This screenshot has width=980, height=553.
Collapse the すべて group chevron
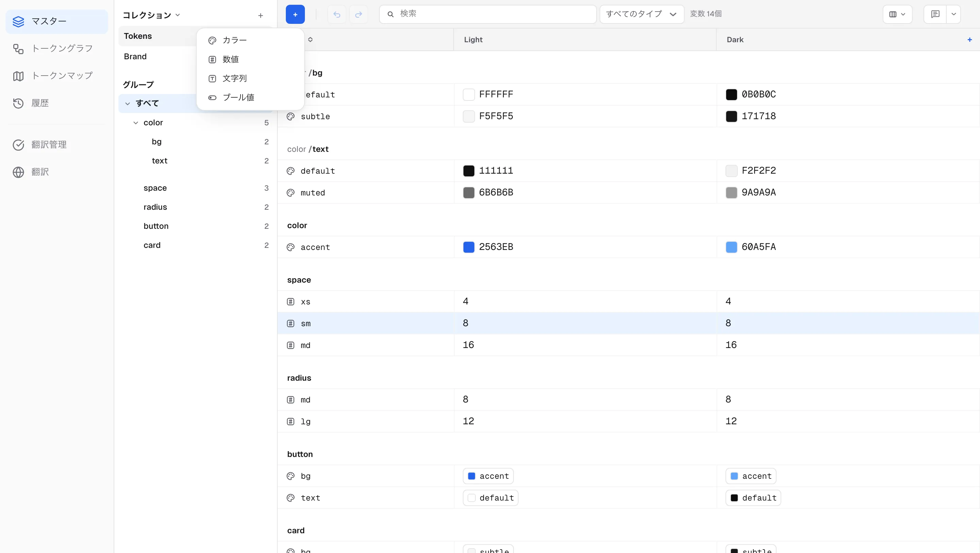coord(128,104)
